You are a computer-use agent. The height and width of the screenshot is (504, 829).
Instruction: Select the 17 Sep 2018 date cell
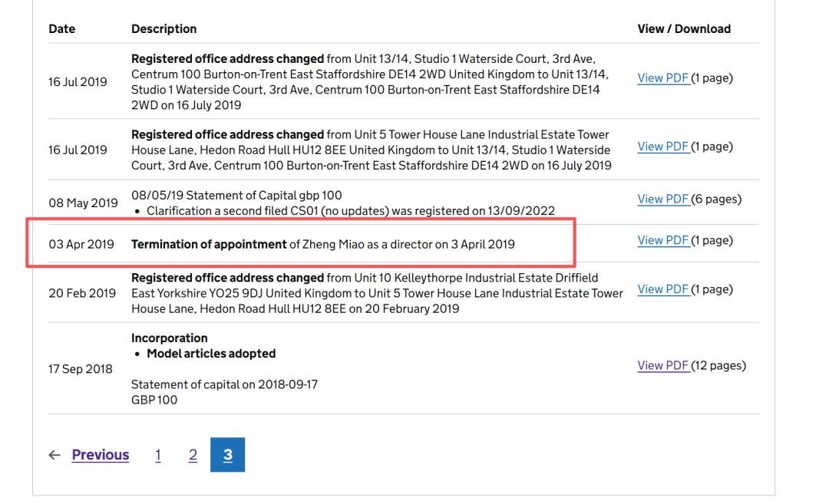coord(80,369)
